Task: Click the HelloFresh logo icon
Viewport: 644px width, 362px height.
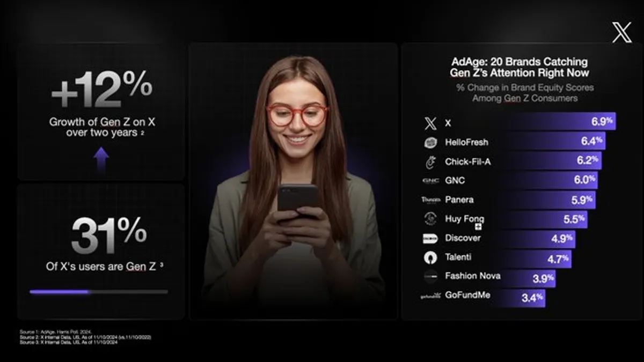Action: 430,143
